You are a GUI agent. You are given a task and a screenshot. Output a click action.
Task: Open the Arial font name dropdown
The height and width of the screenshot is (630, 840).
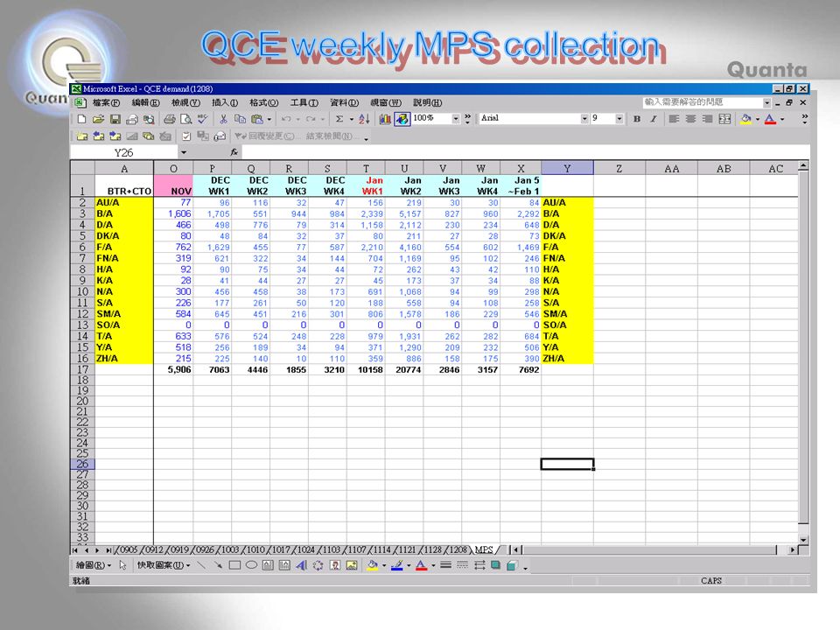tap(584, 118)
